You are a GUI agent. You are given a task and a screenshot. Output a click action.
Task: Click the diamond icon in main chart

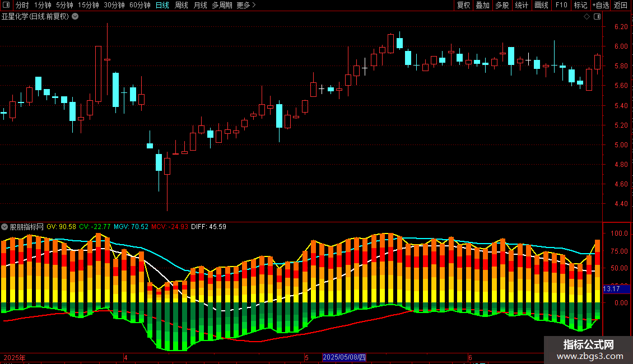[x=587, y=17]
